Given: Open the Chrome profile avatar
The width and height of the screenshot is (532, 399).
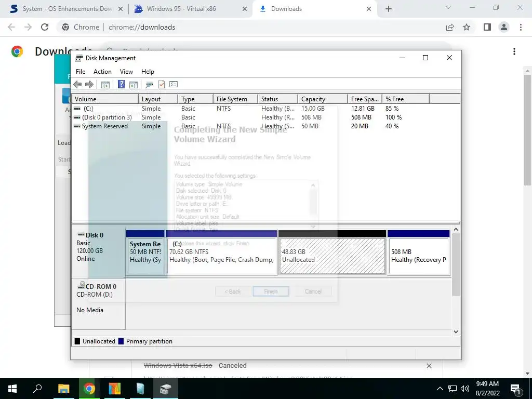Looking at the screenshot, I should pos(504,27).
